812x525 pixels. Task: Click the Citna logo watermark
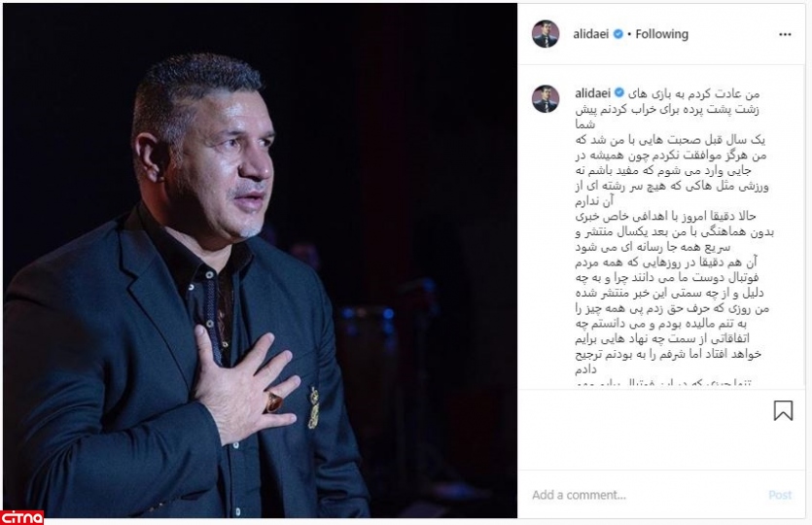click(21, 516)
